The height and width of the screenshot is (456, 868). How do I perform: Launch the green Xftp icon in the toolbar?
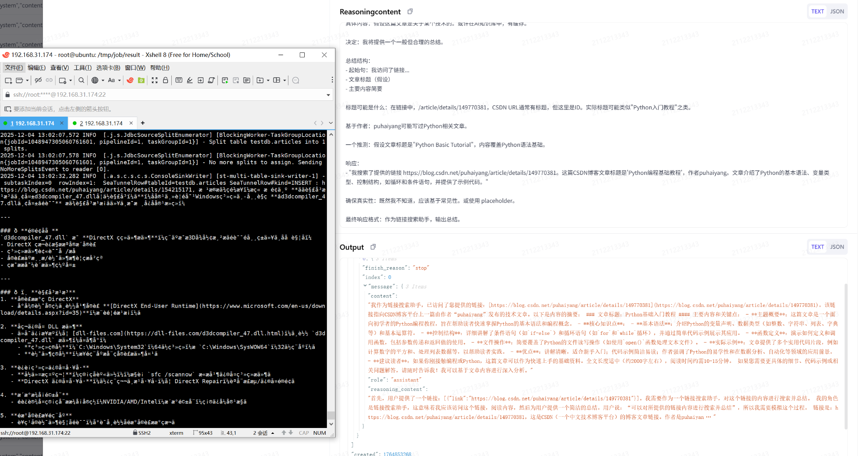pos(141,80)
